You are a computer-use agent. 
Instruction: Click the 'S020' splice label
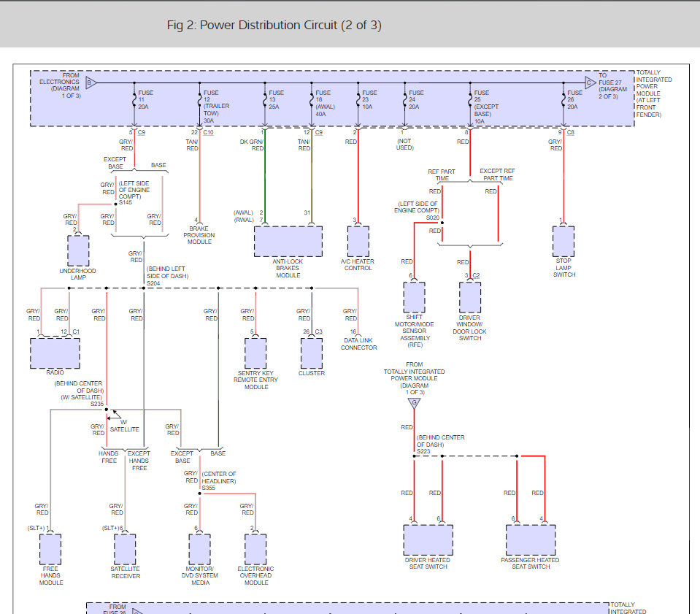click(432, 218)
